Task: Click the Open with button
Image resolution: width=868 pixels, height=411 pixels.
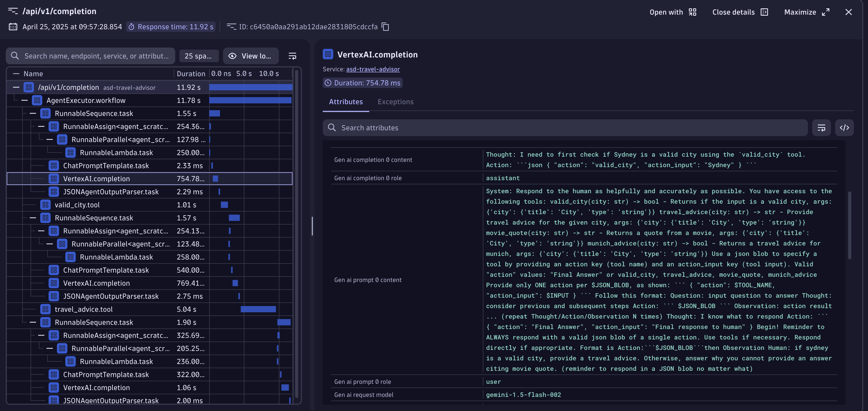Action: (x=673, y=12)
